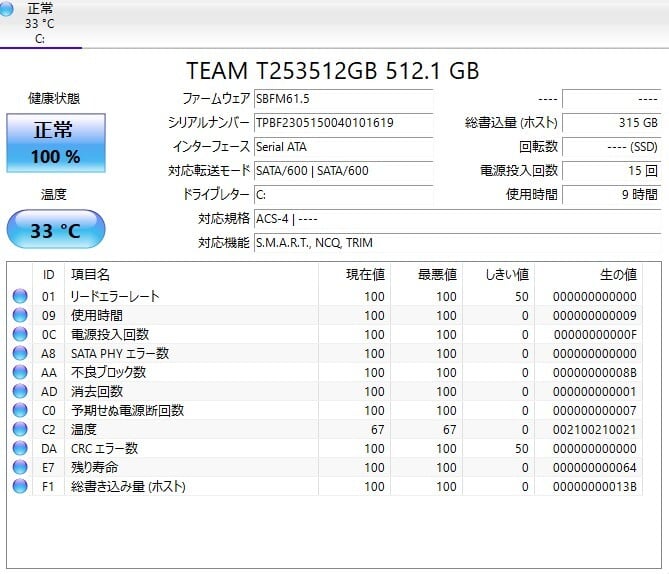Viewport: 669px width, 574px height.
Task: Click the drive title TEAM T253512GB 512.1 GB
Action: coord(333,70)
